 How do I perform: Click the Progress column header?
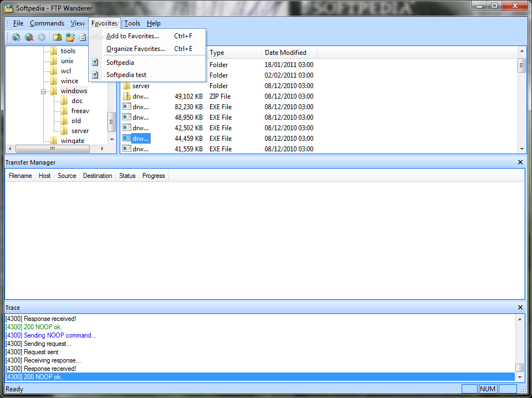coord(154,176)
